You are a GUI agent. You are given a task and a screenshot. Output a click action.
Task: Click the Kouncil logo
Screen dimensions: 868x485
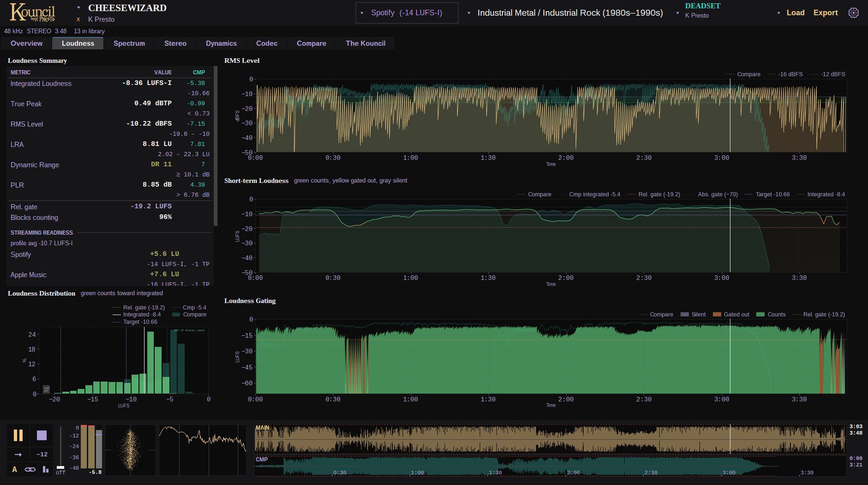click(32, 12)
